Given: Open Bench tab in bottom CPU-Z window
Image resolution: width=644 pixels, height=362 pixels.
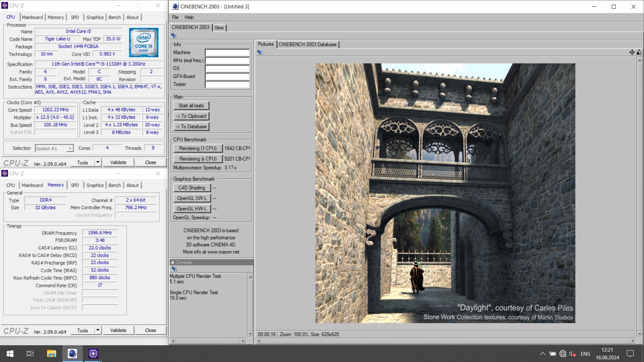Looking at the screenshot, I should (x=114, y=185).
